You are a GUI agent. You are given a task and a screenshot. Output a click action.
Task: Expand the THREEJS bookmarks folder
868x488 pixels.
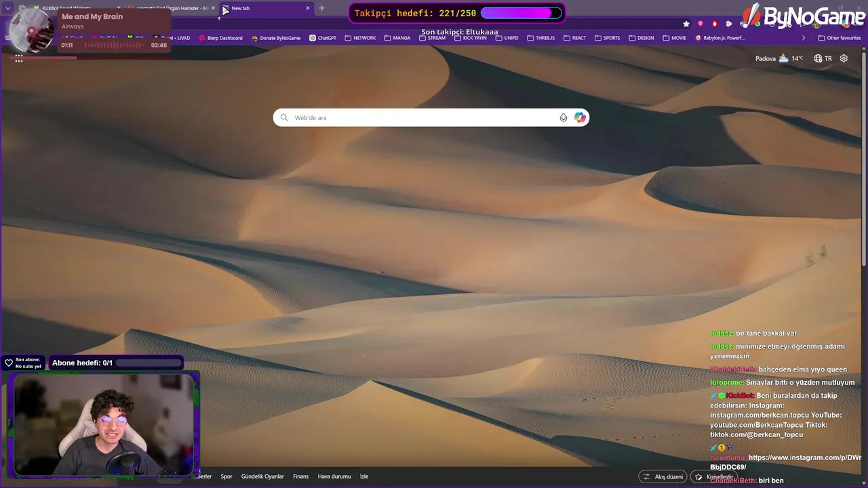(540, 38)
